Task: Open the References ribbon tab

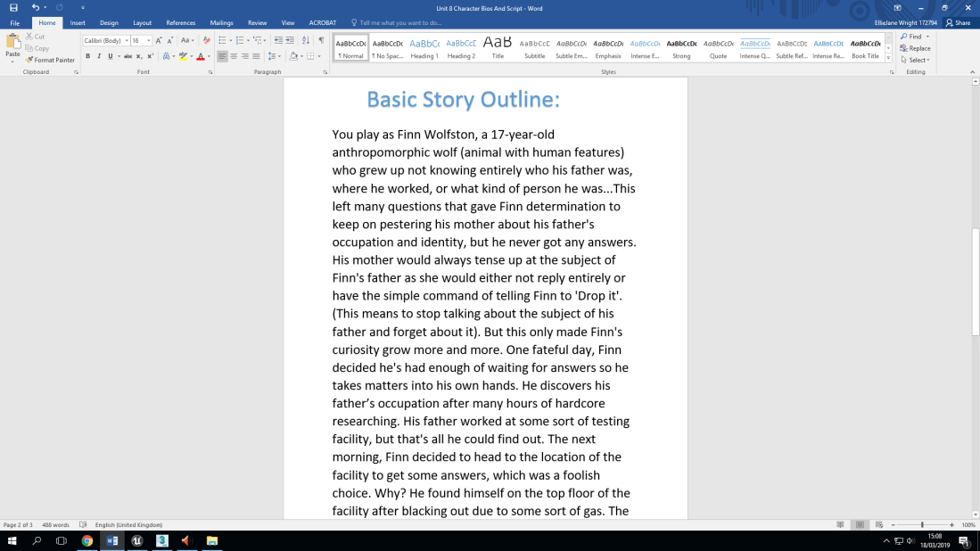Action: point(180,23)
